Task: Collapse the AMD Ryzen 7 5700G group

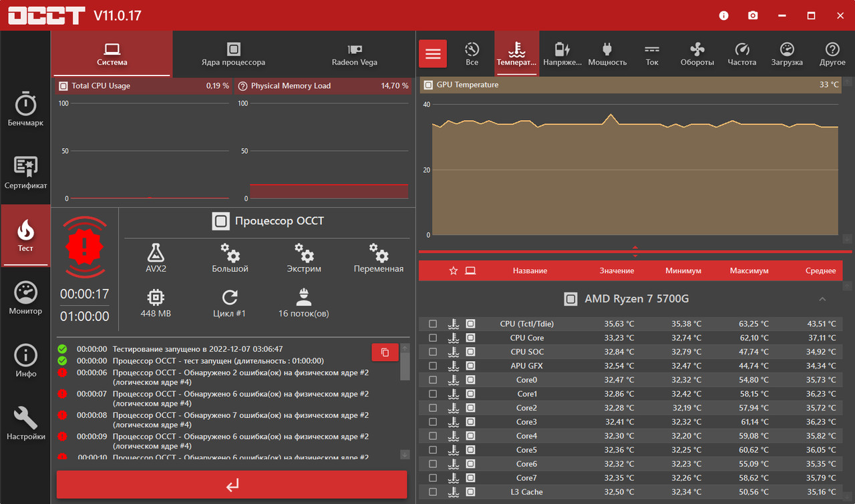Action: tap(822, 299)
